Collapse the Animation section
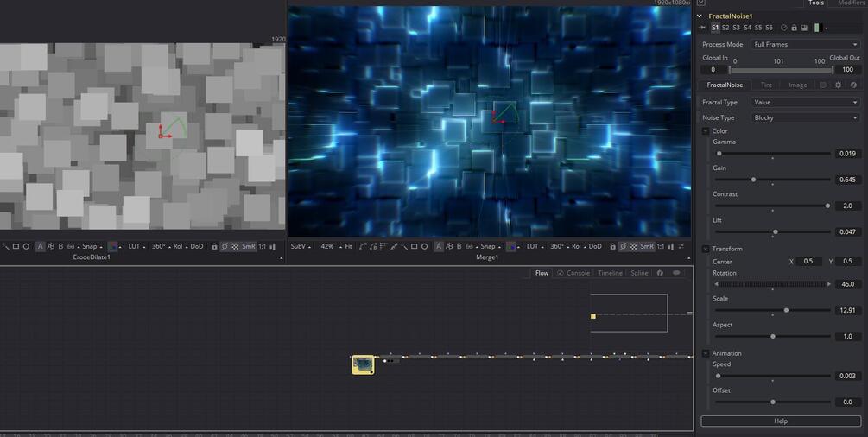Image resolution: width=868 pixels, height=437 pixels. point(706,353)
